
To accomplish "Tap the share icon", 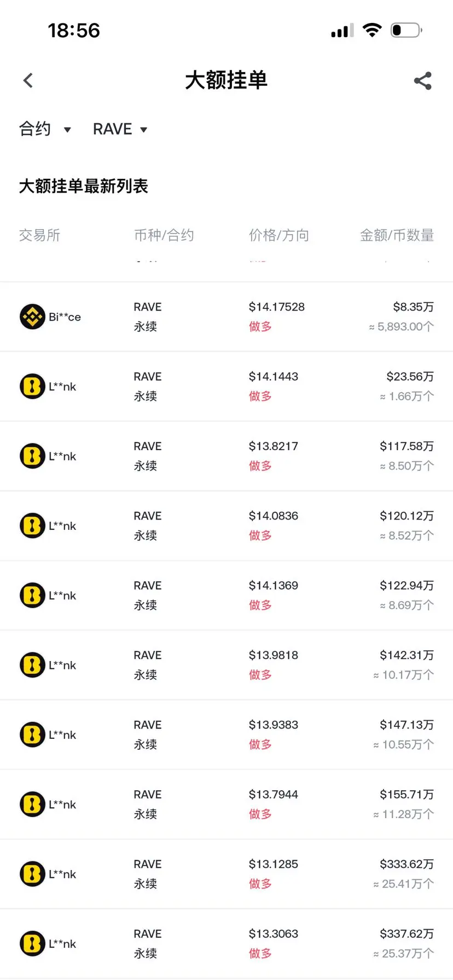I will click(423, 81).
